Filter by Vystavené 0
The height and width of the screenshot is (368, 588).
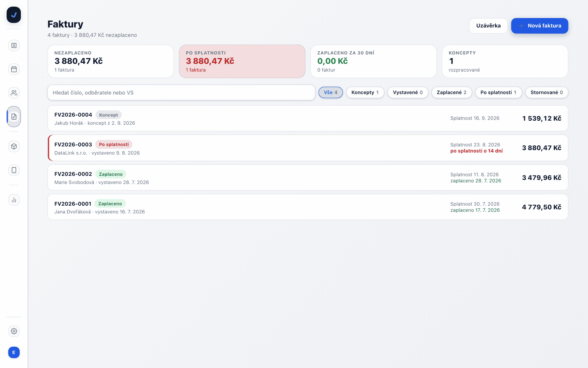click(x=408, y=92)
